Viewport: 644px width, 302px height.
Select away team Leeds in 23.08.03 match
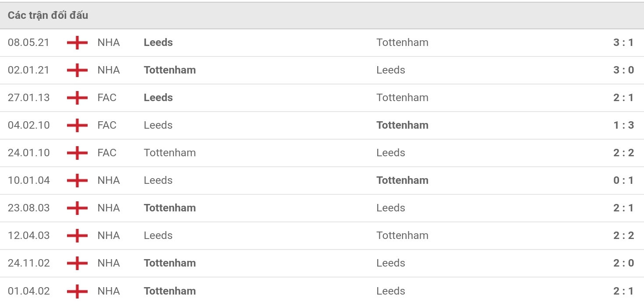[x=390, y=208]
